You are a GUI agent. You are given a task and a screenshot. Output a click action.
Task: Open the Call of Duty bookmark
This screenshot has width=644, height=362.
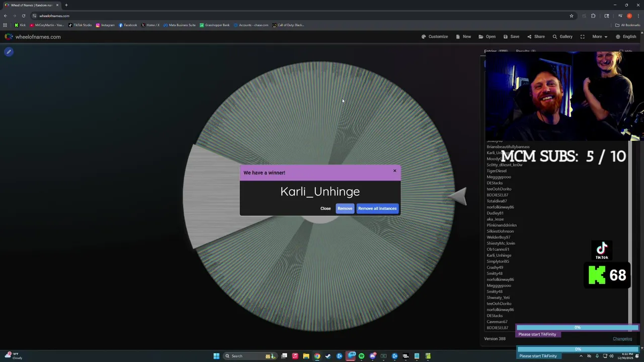tap(288, 25)
